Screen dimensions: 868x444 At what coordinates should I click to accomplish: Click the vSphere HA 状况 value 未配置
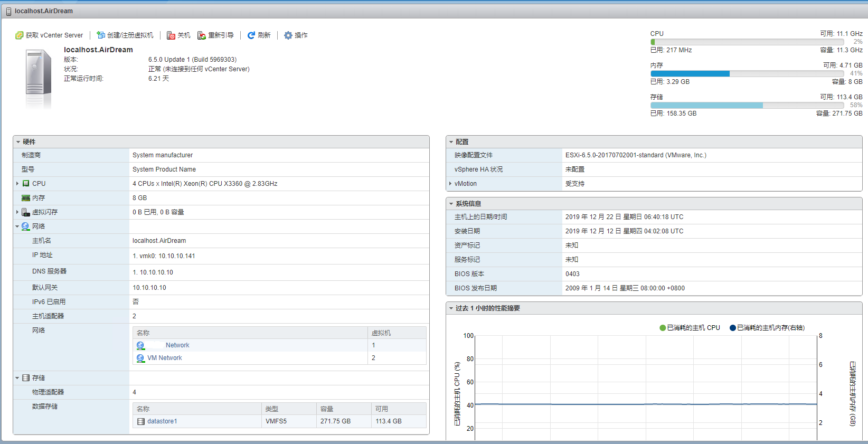click(575, 169)
